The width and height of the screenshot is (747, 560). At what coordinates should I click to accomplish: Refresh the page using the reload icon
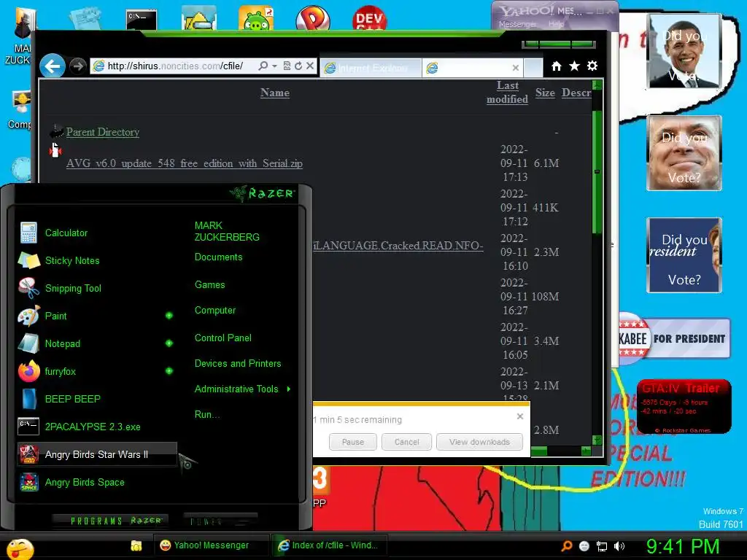(x=298, y=66)
